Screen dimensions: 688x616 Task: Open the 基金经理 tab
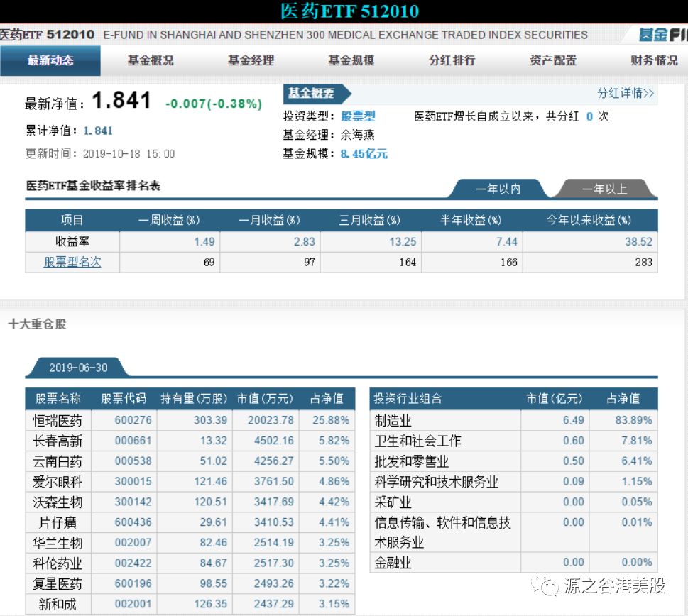pyautogui.click(x=251, y=60)
